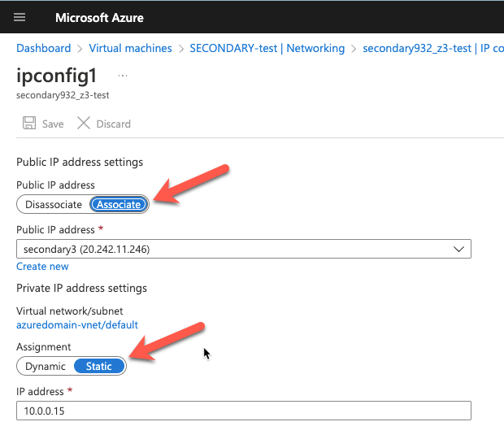This screenshot has width=504, height=448.
Task: Click the Discard X icon
Action: tap(84, 123)
